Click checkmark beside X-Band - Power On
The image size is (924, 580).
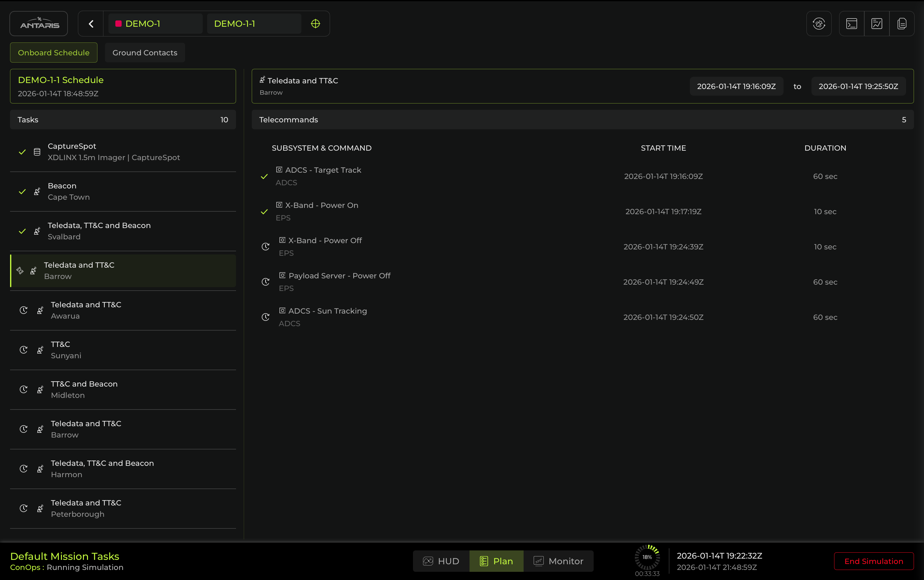pos(264,212)
